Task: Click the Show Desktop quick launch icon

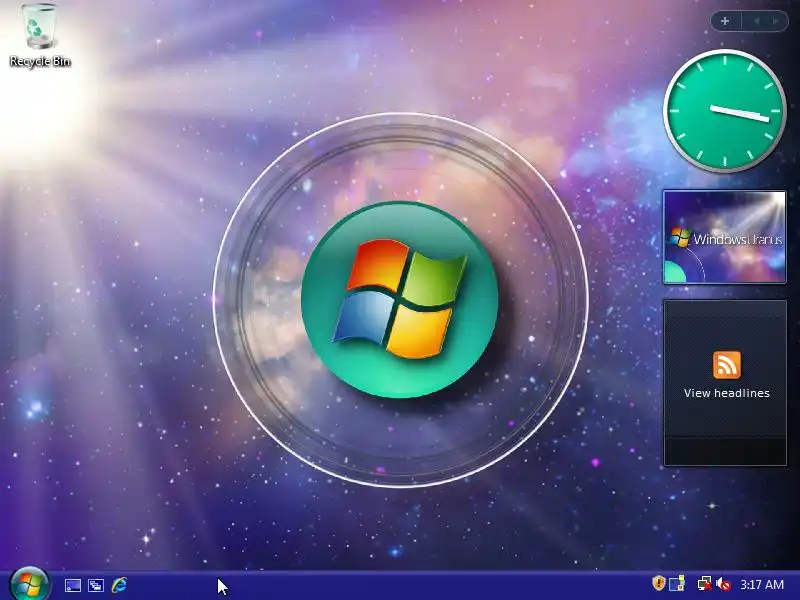Action: (x=72, y=585)
